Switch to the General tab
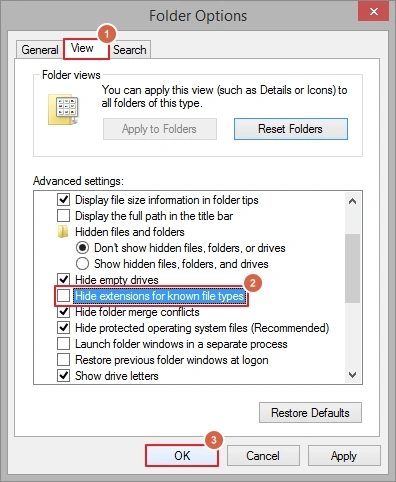 [39, 50]
